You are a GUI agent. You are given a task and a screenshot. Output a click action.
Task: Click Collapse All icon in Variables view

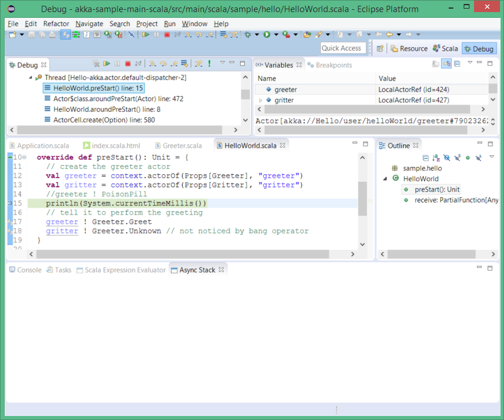tap(457, 64)
